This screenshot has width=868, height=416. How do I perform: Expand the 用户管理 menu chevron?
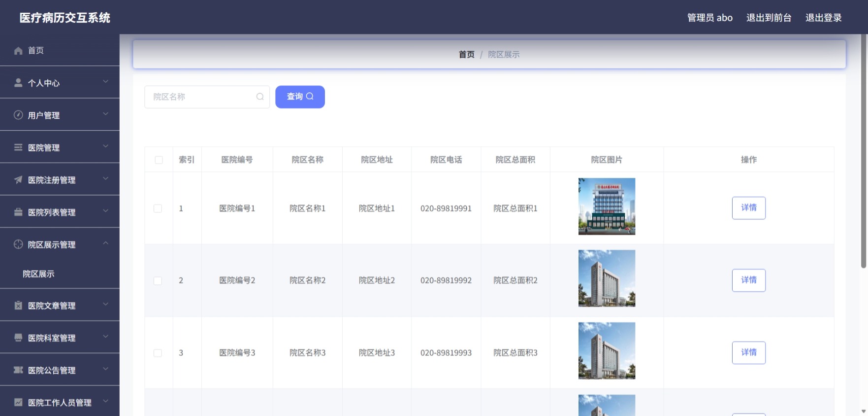click(x=105, y=114)
